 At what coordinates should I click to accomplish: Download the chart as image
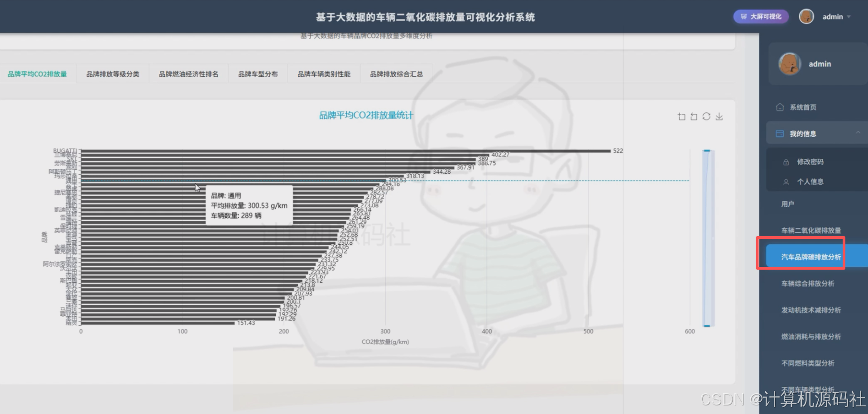719,117
